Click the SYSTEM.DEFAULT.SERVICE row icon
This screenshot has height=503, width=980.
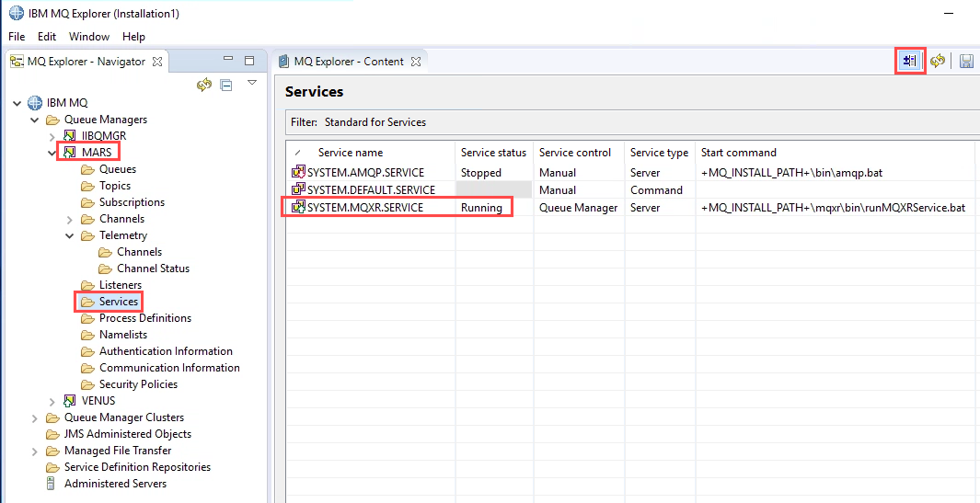[x=299, y=189]
